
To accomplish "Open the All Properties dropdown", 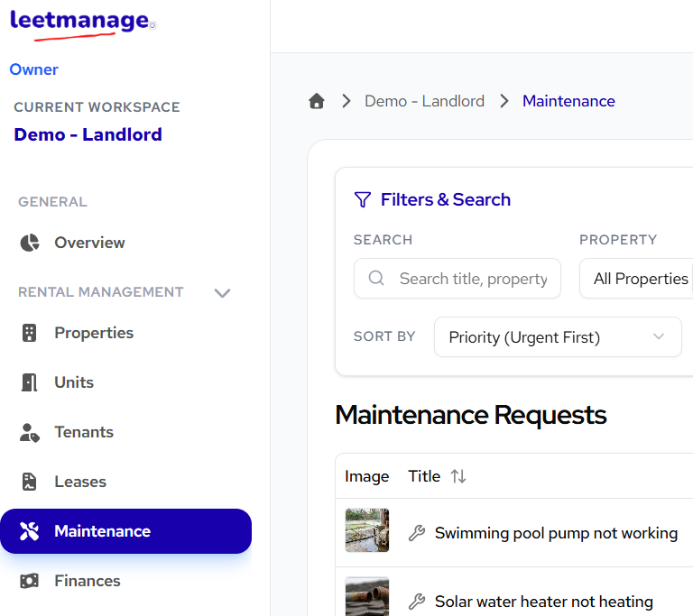I will click(636, 279).
